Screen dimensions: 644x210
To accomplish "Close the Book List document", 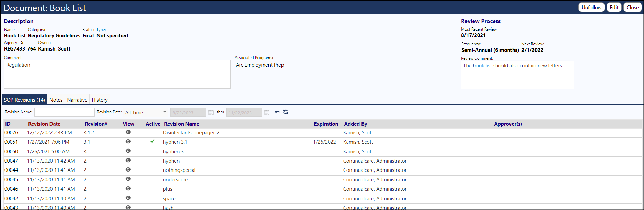I will coord(632,7).
